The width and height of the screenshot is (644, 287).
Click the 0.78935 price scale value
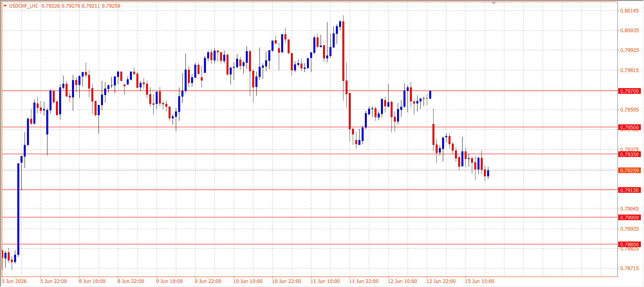pyautogui.click(x=629, y=229)
